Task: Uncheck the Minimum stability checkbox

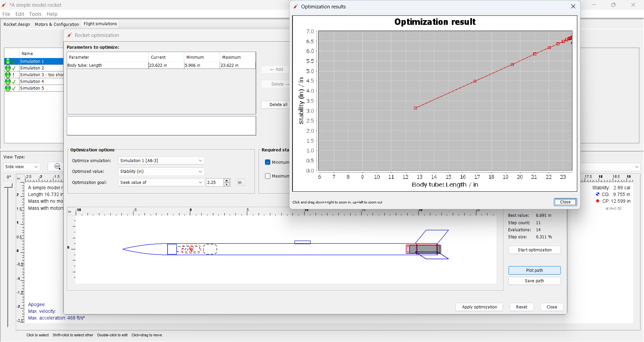Action: coord(268,162)
